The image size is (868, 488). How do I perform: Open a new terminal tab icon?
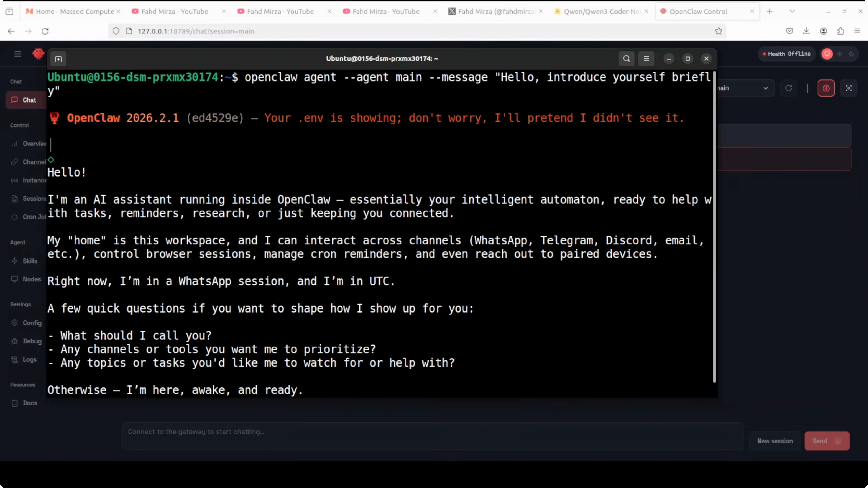(58, 59)
